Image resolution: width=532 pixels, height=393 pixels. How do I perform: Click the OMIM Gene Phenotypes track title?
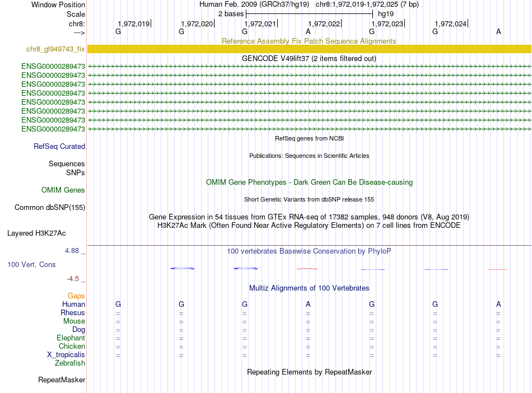coord(309,183)
